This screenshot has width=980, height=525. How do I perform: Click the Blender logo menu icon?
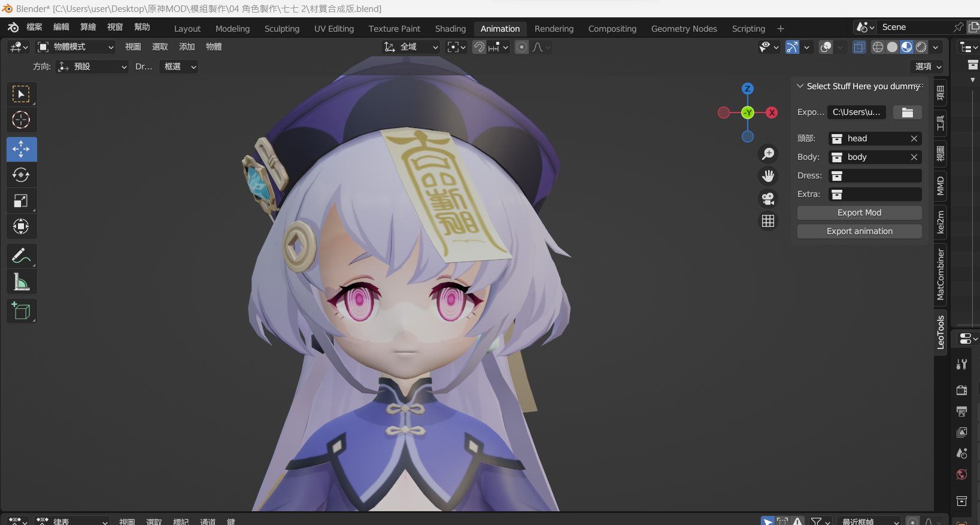pos(13,28)
